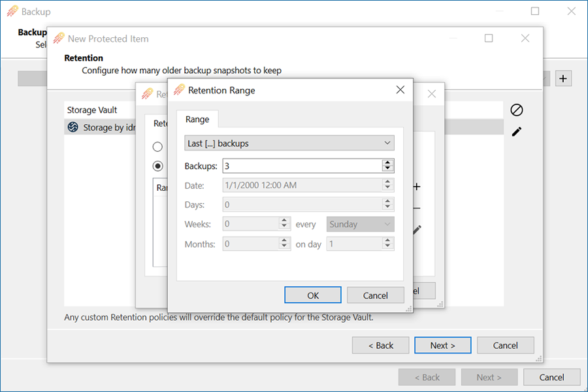Screen dimensions: 588x392
Task: Click the Storage by idrive vault icon
Action: [73, 127]
